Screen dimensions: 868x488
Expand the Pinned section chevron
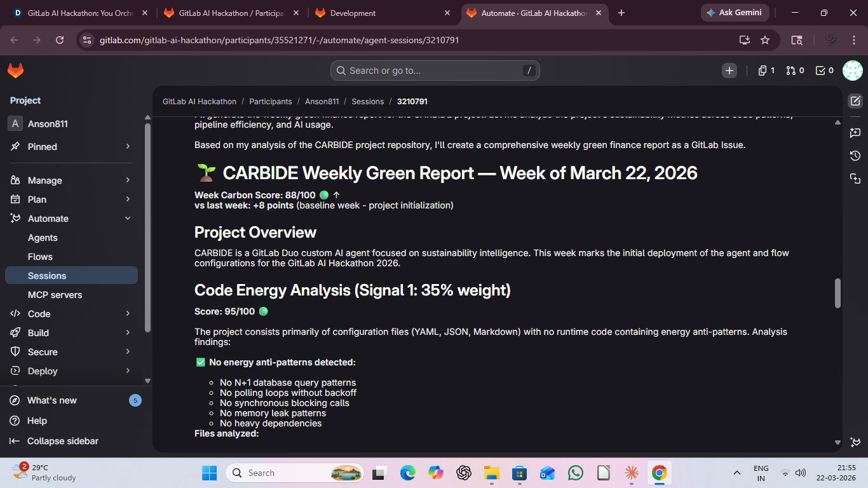tap(128, 147)
